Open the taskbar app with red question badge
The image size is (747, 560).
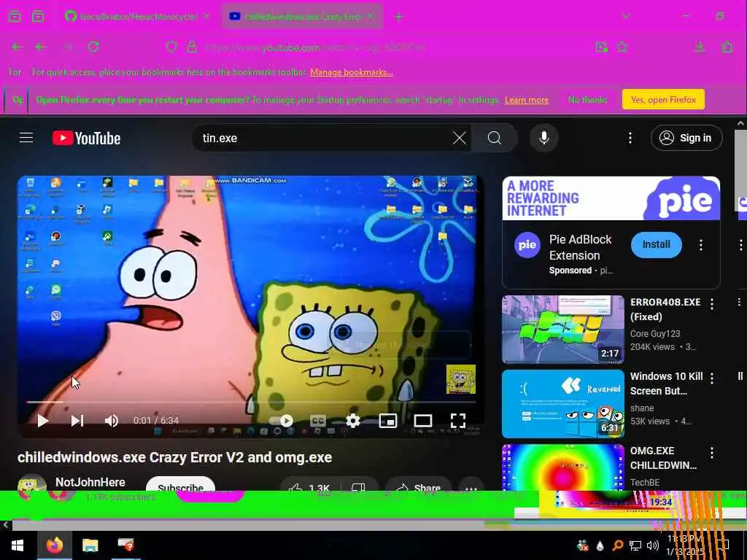[125, 545]
